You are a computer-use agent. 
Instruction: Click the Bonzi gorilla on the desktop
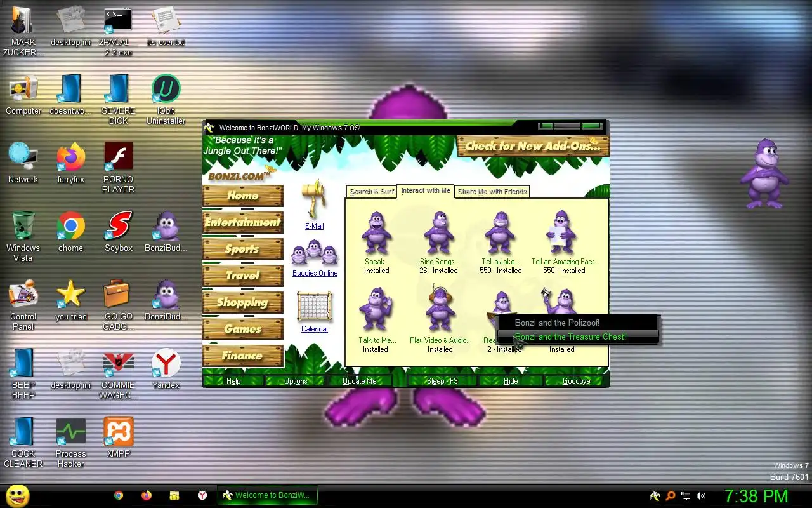764,173
